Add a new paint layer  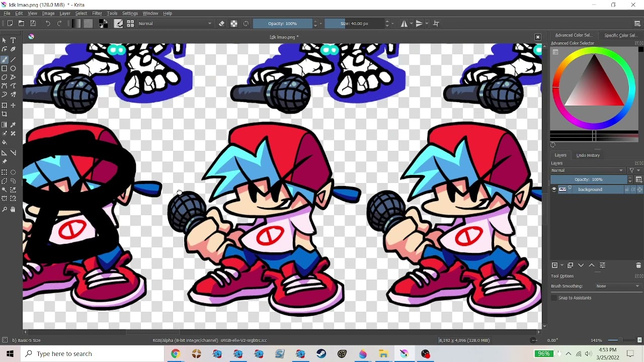(554, 265)
